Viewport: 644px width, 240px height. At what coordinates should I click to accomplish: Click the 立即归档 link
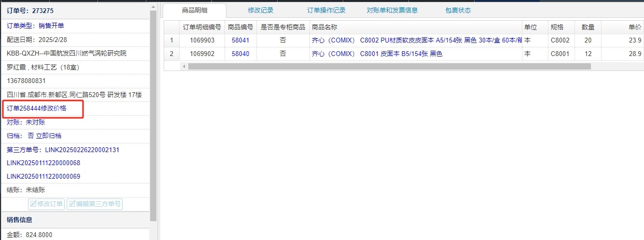[x=49, y=136]
